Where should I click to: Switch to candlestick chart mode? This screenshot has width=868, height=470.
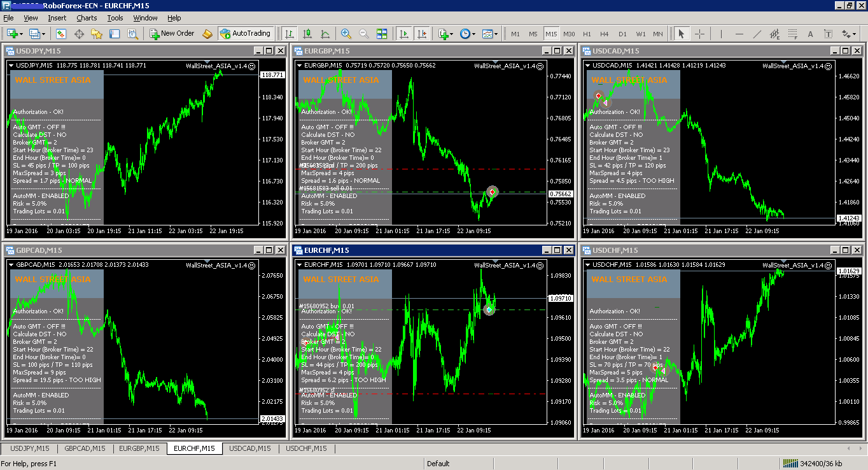307,34
